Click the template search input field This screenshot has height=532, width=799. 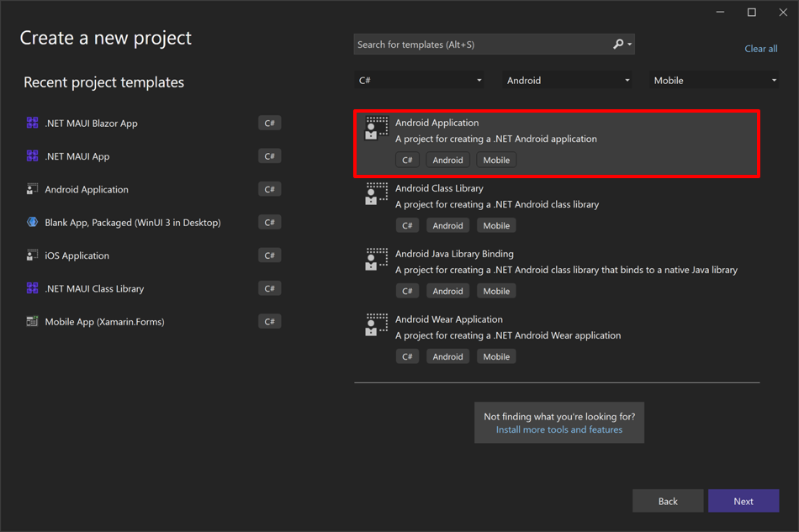tap(479, 44)
